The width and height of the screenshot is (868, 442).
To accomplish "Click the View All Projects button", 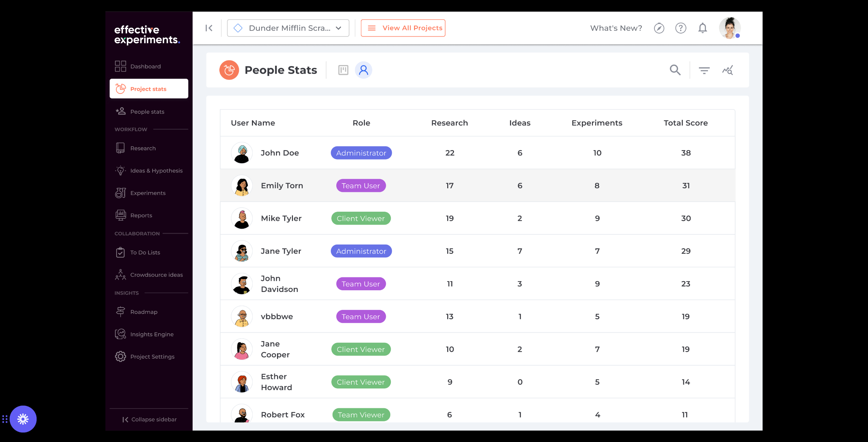I will click(403, 28).
